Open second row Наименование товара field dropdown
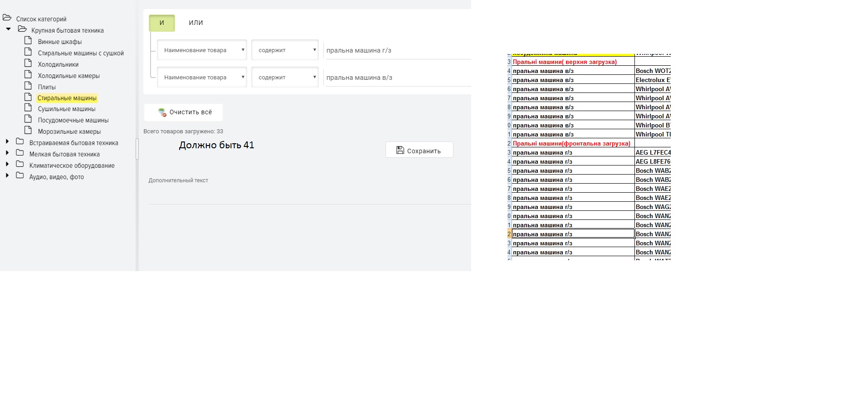Image resolution: width=868 pixels, height=399 pixels. [x=202, y=78]
